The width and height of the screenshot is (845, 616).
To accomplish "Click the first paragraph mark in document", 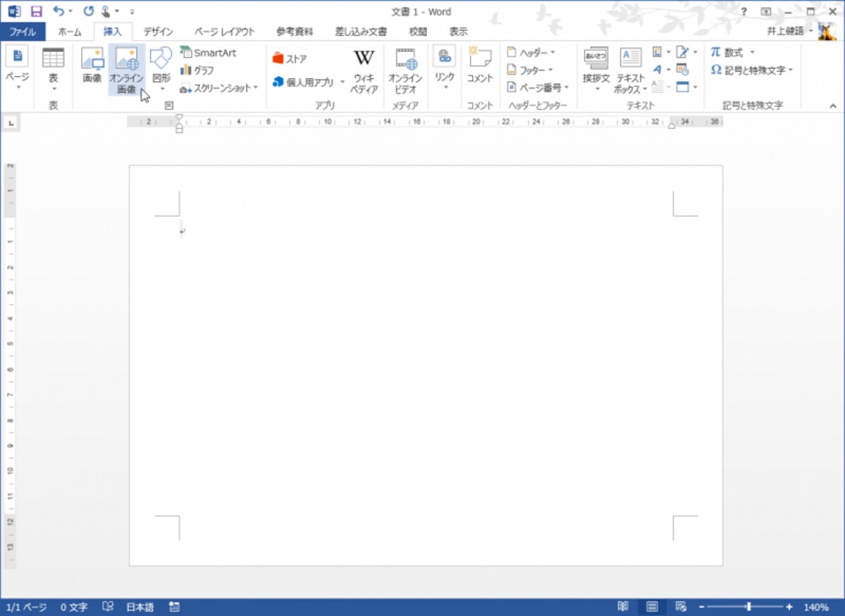I will click(x=182, y=231).
